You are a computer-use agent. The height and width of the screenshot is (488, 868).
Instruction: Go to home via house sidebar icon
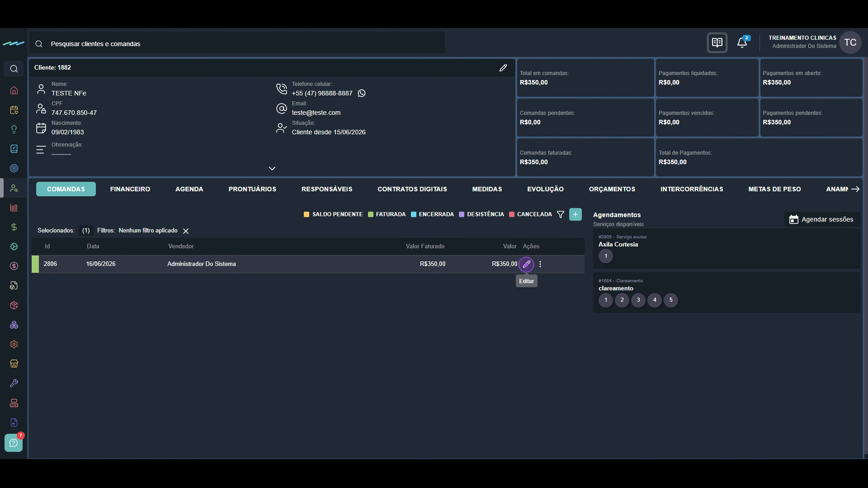coord(14,90)
